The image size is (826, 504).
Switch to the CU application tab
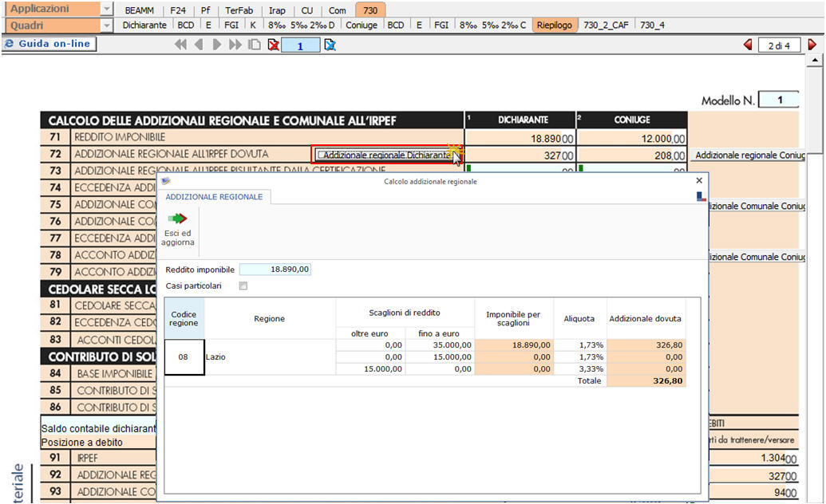(x=307, y=10)
